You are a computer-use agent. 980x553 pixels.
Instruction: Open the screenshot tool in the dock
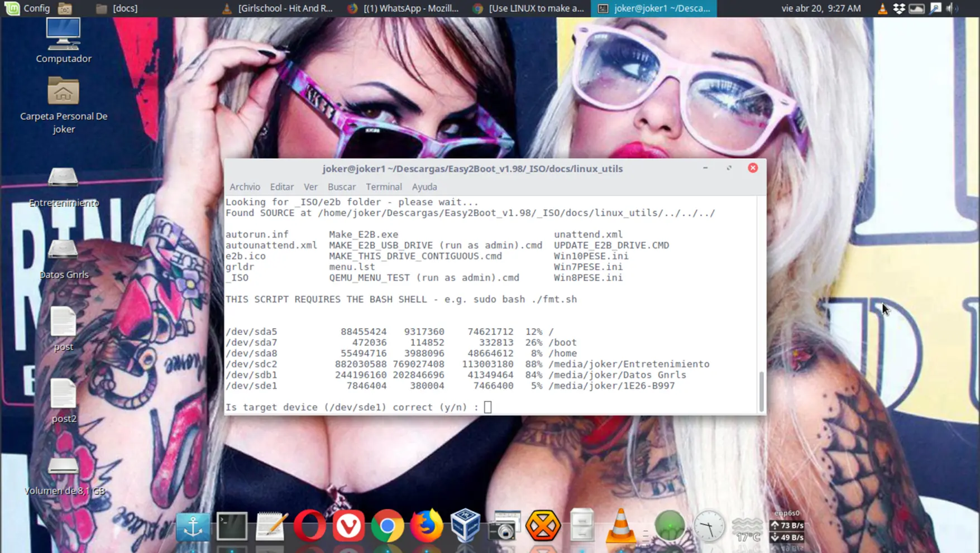point(504,526)
